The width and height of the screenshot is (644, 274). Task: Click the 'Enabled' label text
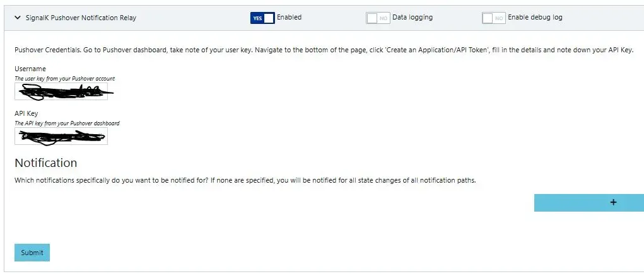click(x=289, y=18)
